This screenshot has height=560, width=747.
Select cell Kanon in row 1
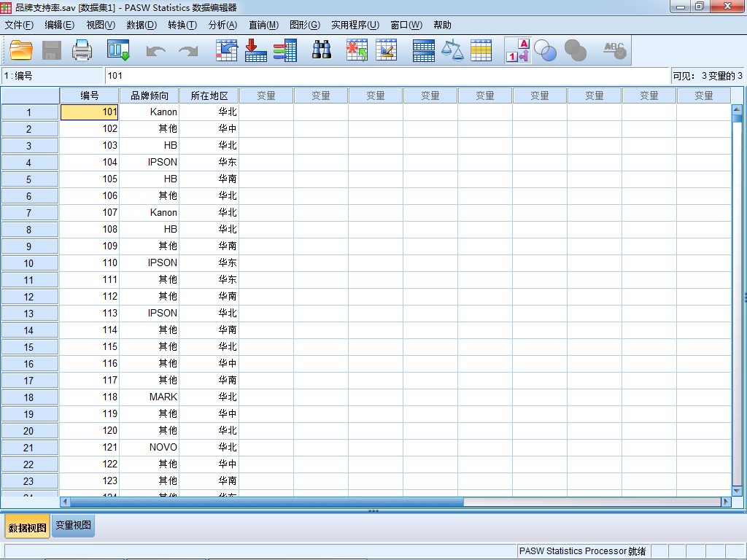[x=149, y=112]
